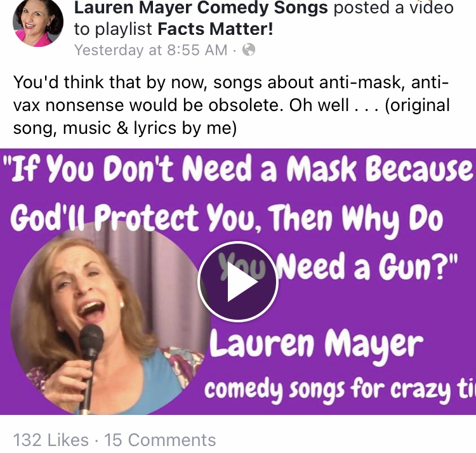This screenshot has height=453, width=476.
Task: Tap the post caption about anti-mask songs
Action: tap(231, 105)
